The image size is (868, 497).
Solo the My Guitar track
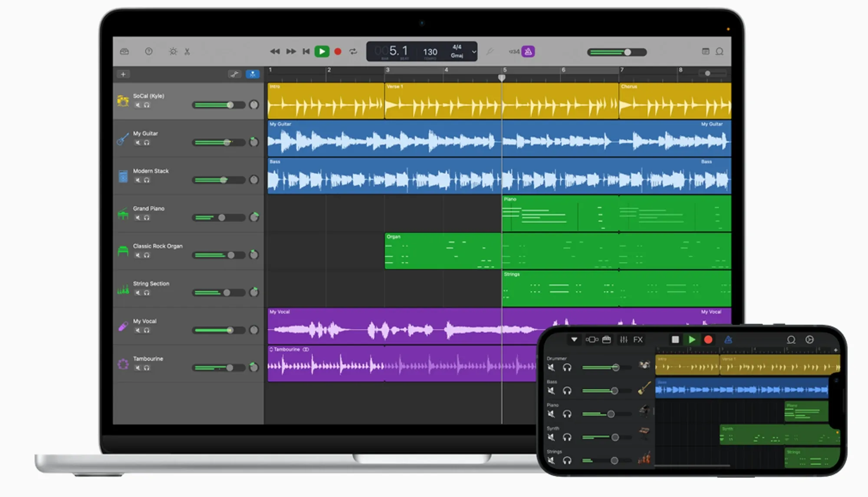147,142
